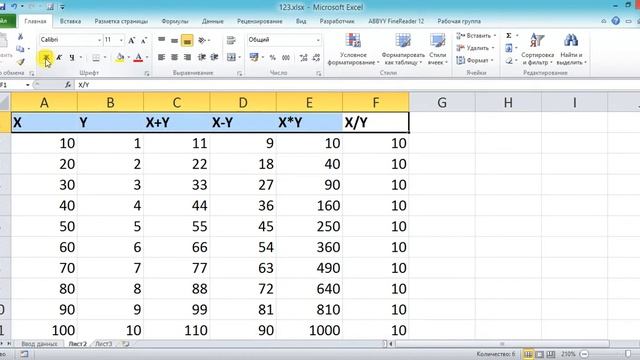The image size is (640, 360).
Task: Toggle bottom vertical alignment
Action: 187,40
